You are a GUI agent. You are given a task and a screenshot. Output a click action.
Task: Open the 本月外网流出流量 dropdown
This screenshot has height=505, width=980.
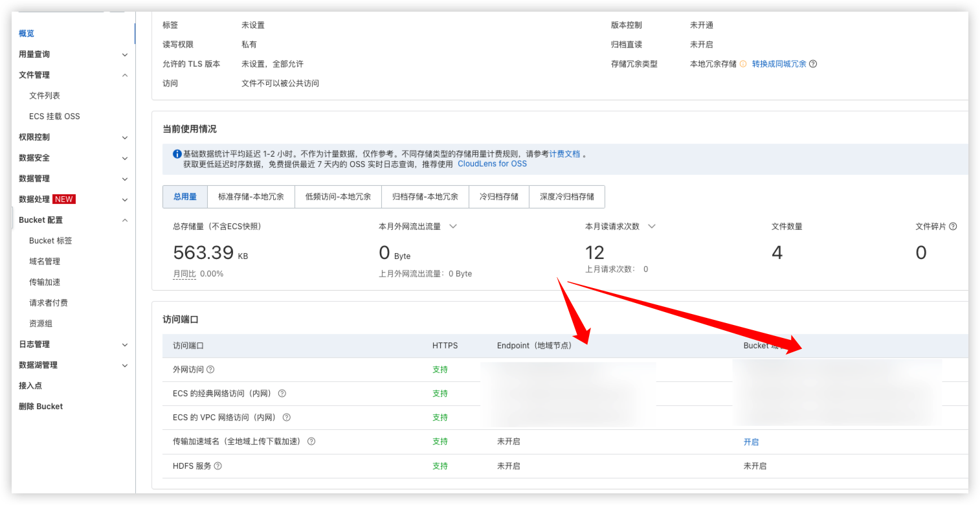click(x=453, y=227)
